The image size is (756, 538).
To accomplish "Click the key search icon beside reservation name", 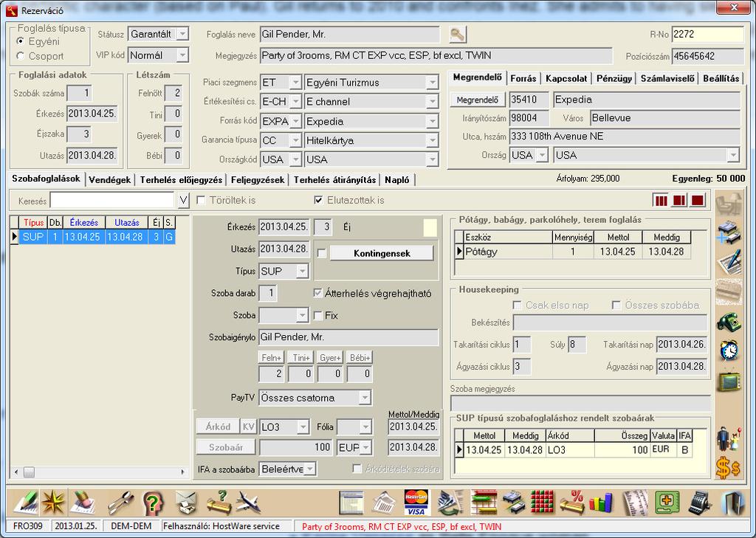I will point(457,35).
